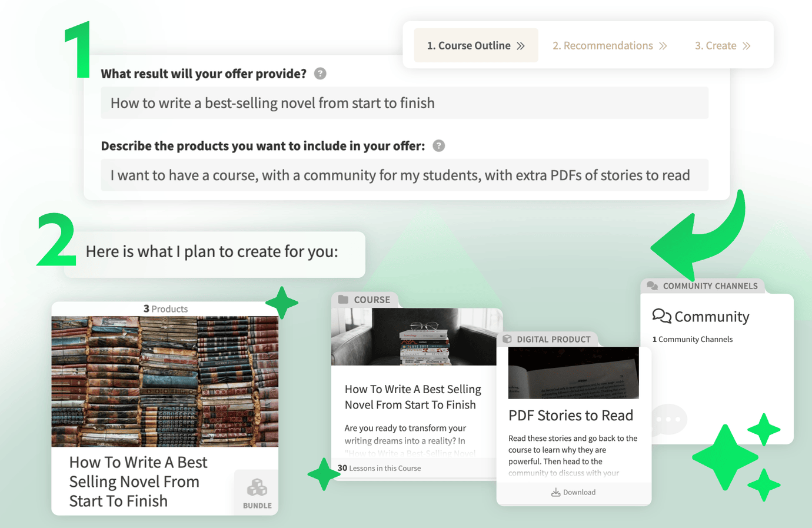Click the Community heading
The image size is (812, 528).
tap(712, 317)
